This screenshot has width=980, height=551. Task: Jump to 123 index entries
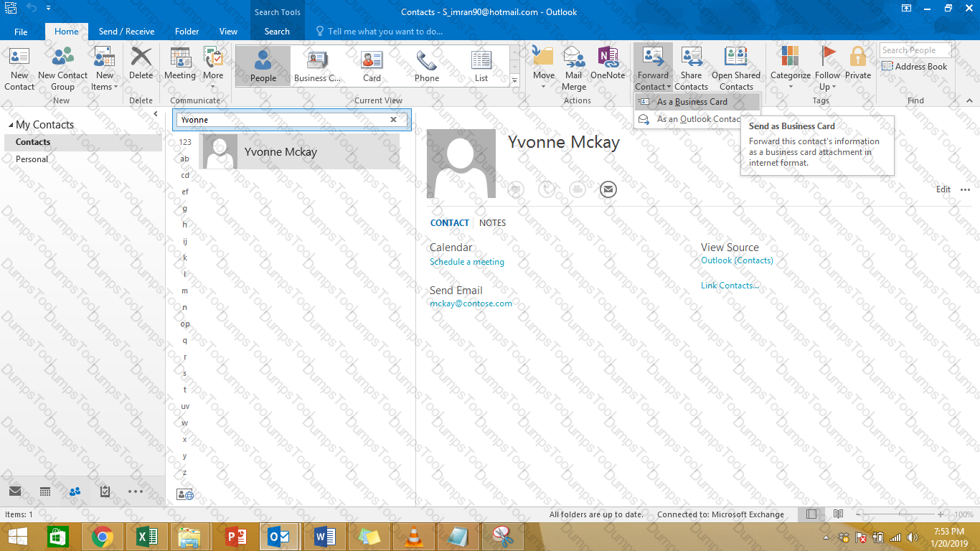[x=185, y=142]
